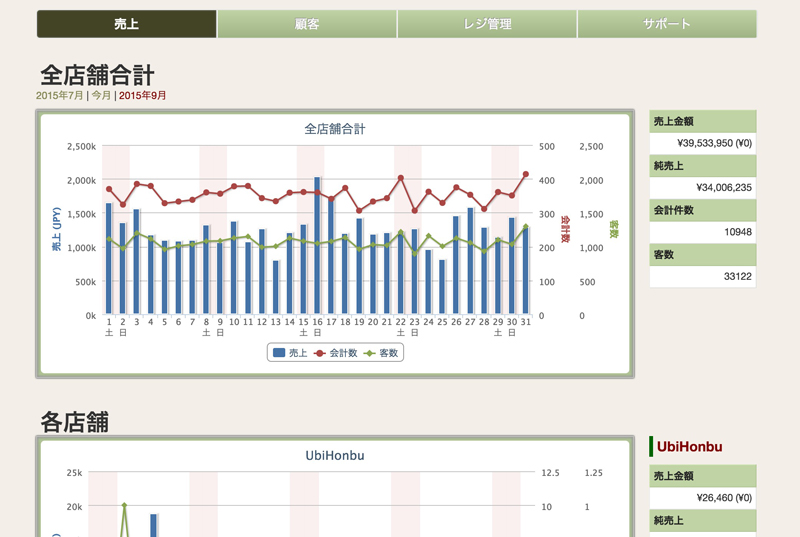Click the sales bar for day 27
The width and height of the screenshot is (800, 537).
coord(470,261)
